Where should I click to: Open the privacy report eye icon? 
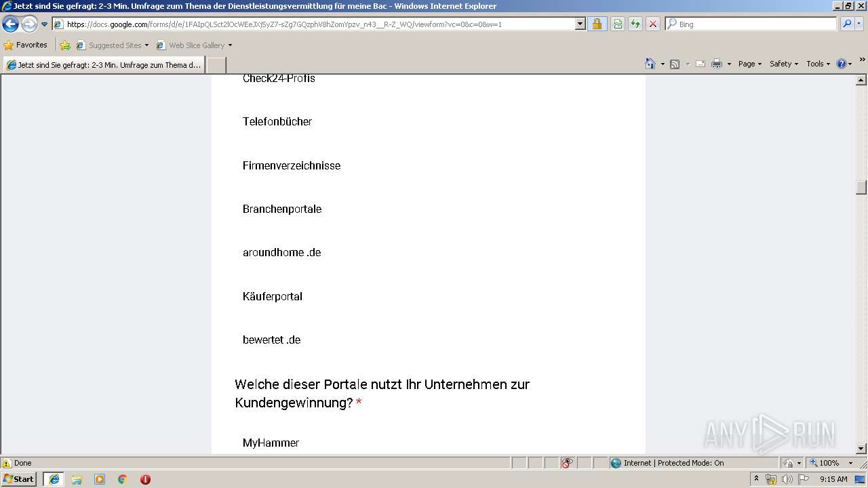pyautogui.click(x=567, y=463)
